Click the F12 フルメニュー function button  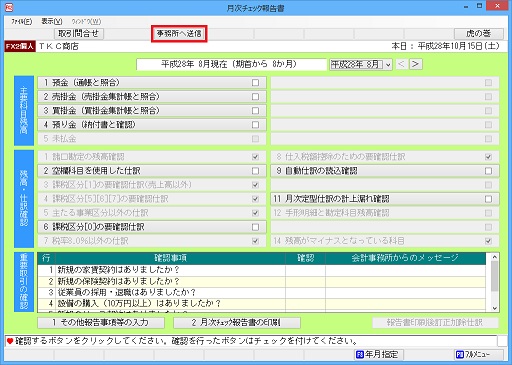[479, 354]
